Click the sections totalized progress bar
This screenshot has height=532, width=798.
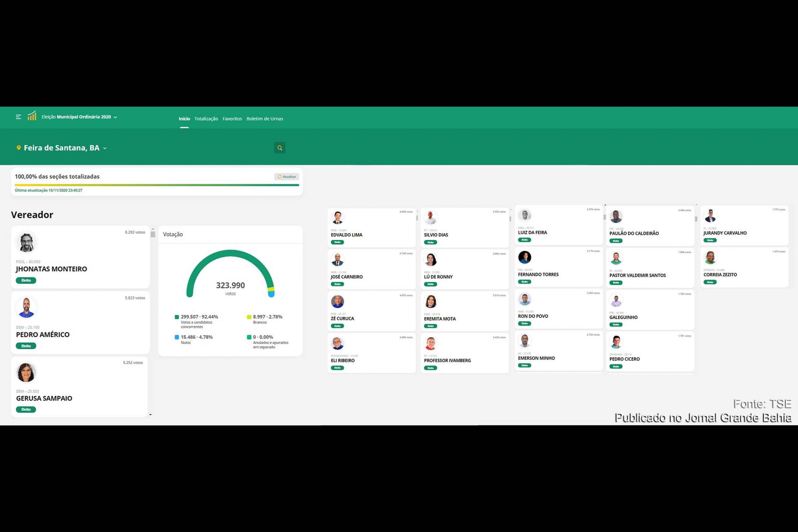pyautogui.click(x=157, y=185)
